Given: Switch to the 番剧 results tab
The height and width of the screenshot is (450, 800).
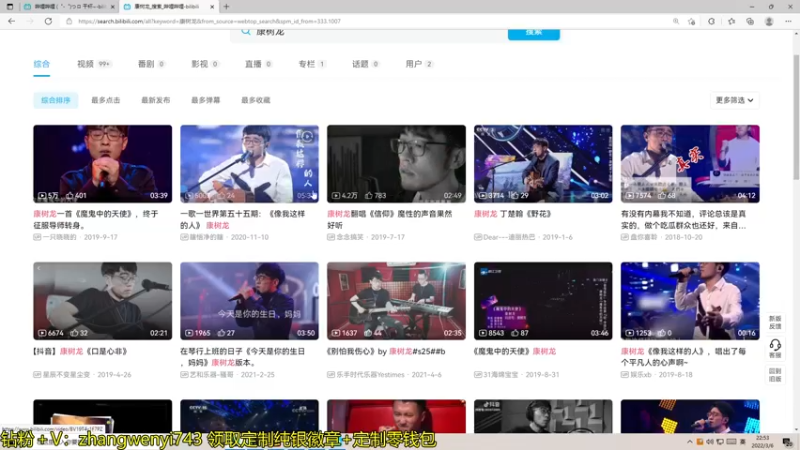Looking at the screenshot, I should 152,64.
